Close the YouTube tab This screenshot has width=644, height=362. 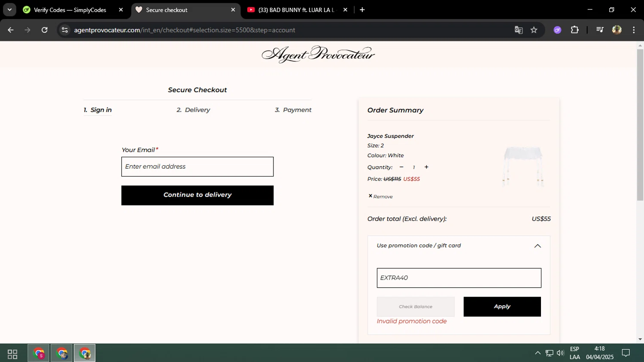345,10
